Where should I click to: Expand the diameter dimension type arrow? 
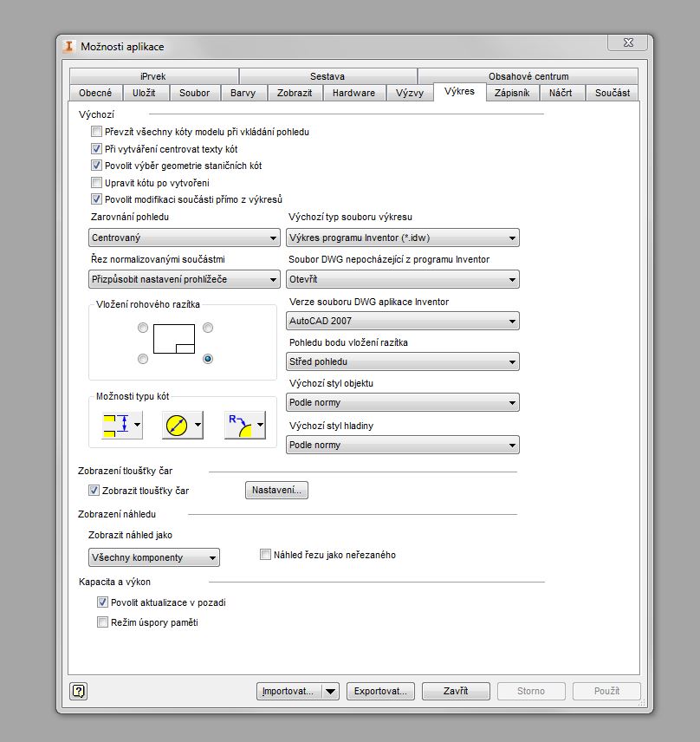[x=198, y=425]
